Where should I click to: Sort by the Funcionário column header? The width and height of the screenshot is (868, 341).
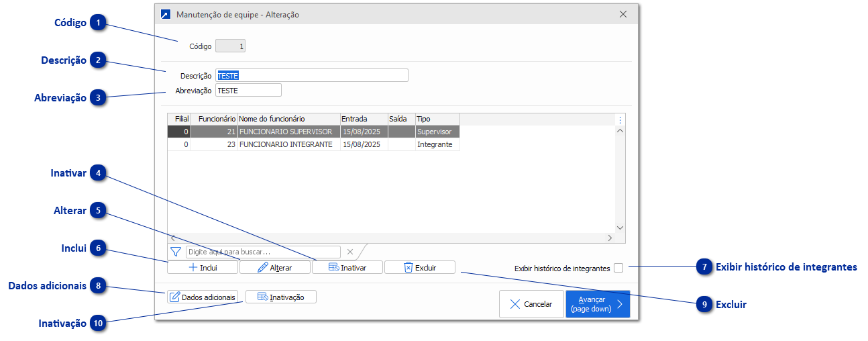click(216, 119)
